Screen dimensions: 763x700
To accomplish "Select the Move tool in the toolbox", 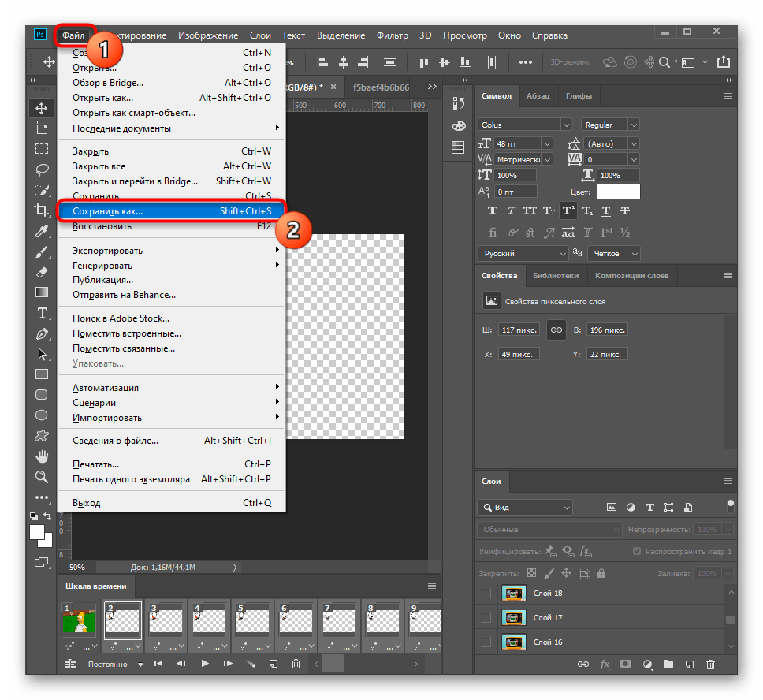I will 41,108.
